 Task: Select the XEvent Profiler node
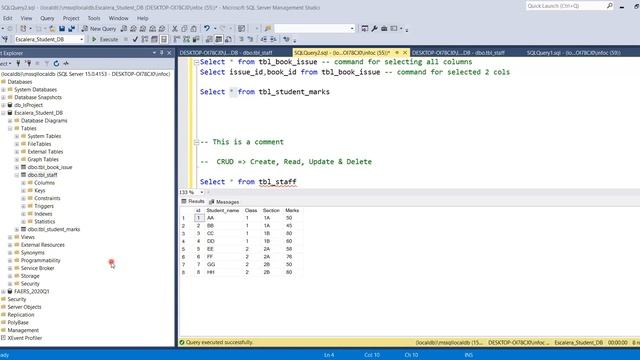24,338
